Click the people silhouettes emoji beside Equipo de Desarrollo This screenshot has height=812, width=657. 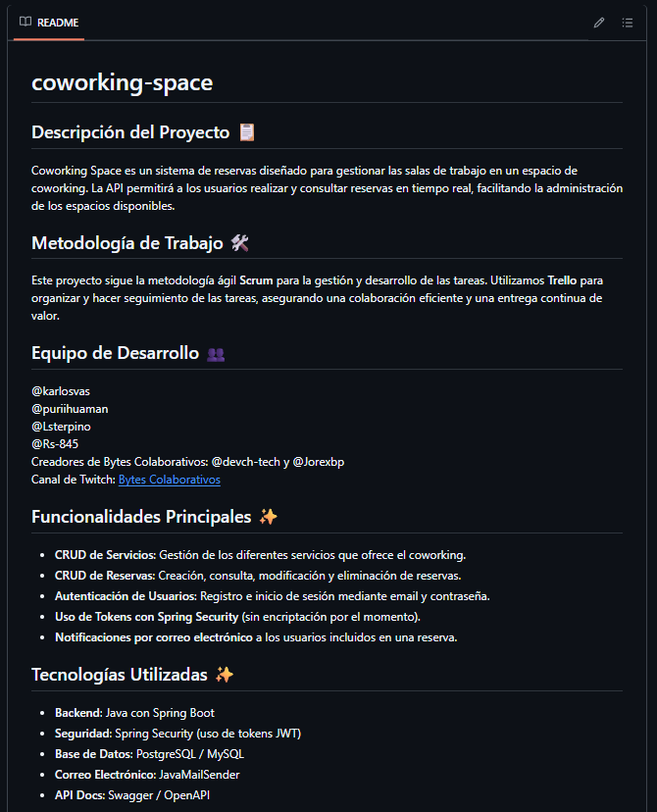[216, 354]
